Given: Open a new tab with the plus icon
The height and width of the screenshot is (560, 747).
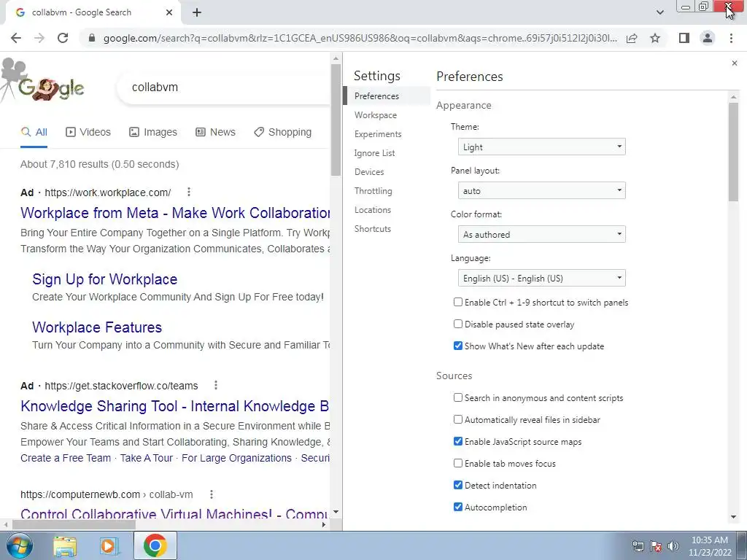Looking at the screenshot, I should 197,12.
